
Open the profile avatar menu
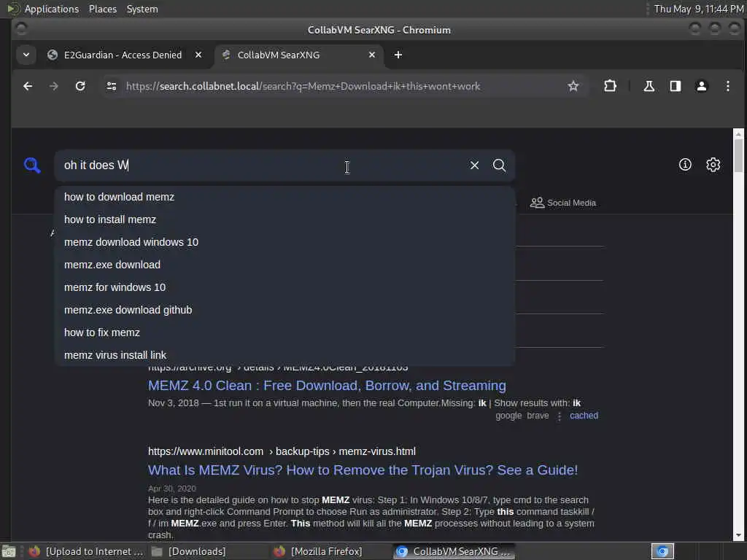tap(701, 86)
